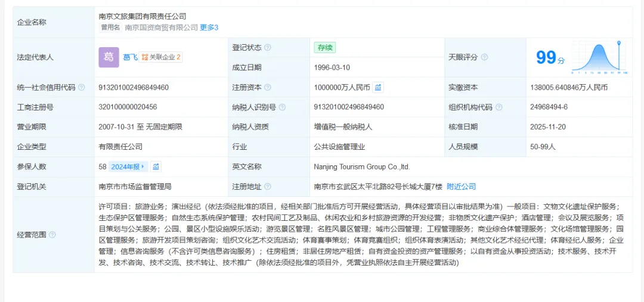Click help icon next to 纳税人识别号

coord(282,107)
